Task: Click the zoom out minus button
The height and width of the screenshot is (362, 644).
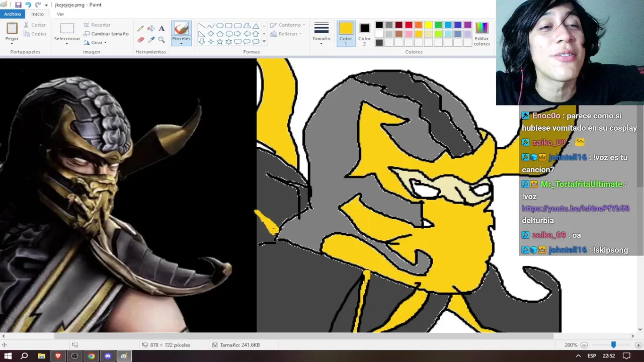Action: click(584, 345)
